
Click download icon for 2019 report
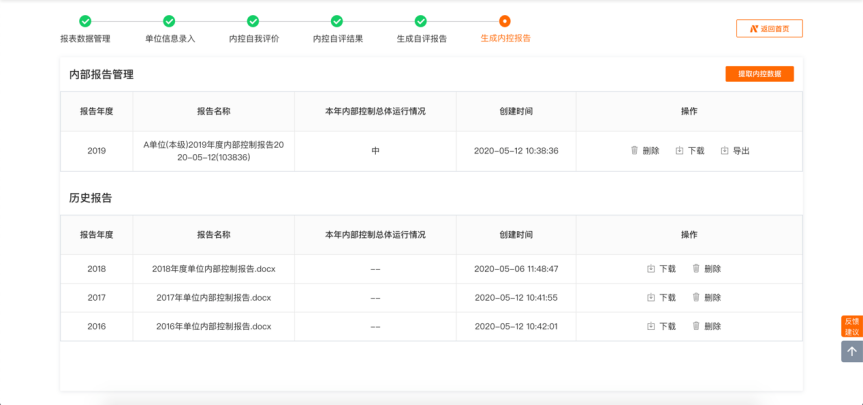click(680, 151)
